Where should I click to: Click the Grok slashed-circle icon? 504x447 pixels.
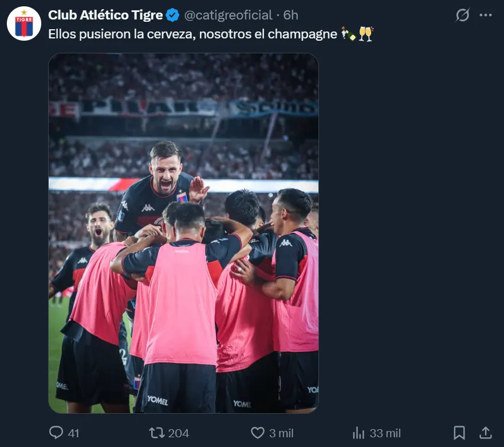pos(463,15)
